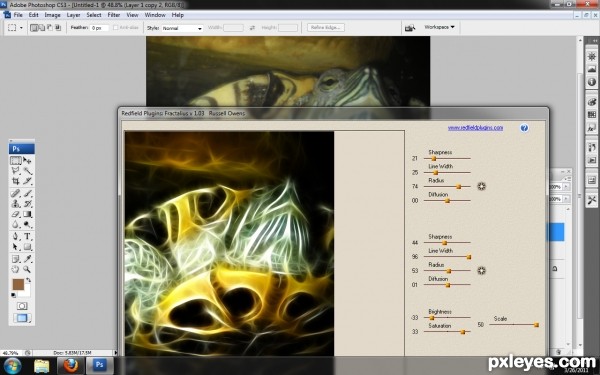This screenshot has width=600, height=375.
Task: Choose New selection mode in options bar
Action: (34, 28)
